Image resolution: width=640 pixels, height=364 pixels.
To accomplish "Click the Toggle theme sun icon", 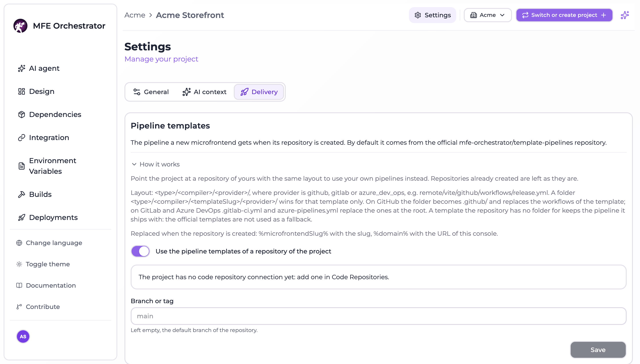I will coord(19,264).
